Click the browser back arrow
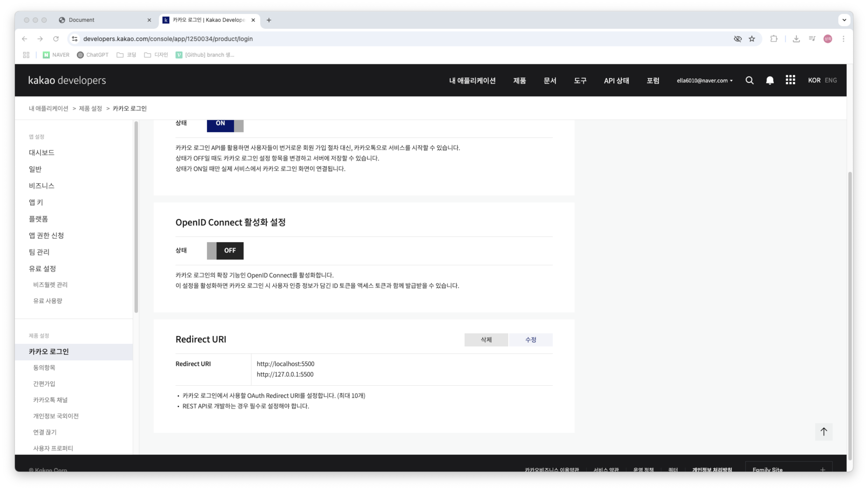Screen dimensions: 868x490 25,39
